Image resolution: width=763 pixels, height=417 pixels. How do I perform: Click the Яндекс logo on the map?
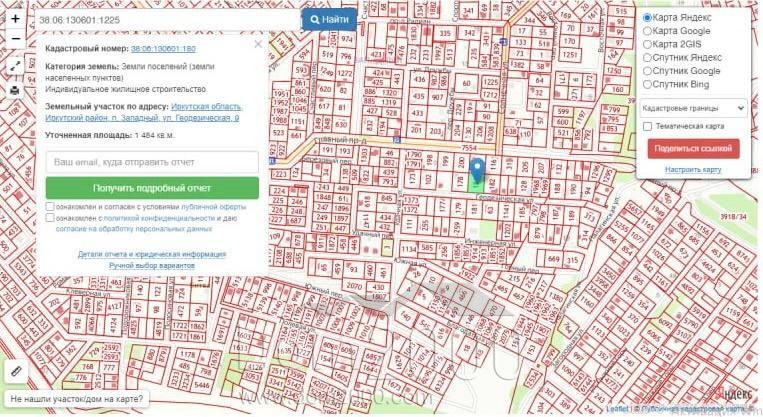click(737, 395)
